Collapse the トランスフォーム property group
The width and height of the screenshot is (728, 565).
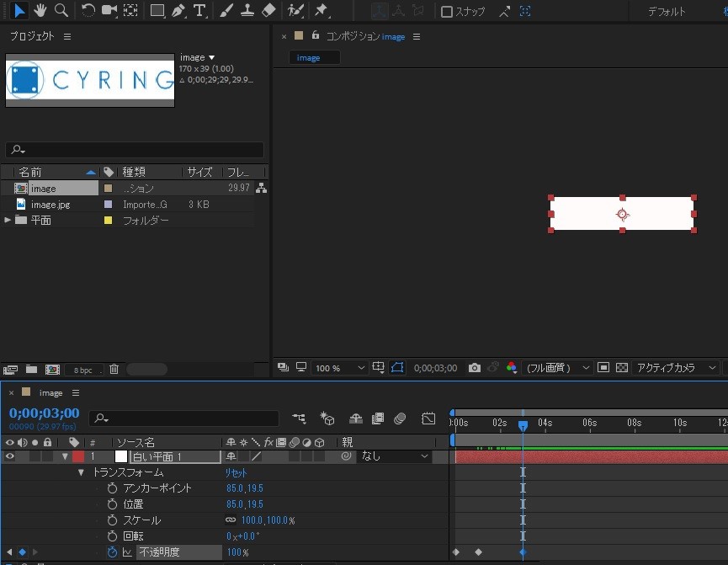(x=82, y=472)
